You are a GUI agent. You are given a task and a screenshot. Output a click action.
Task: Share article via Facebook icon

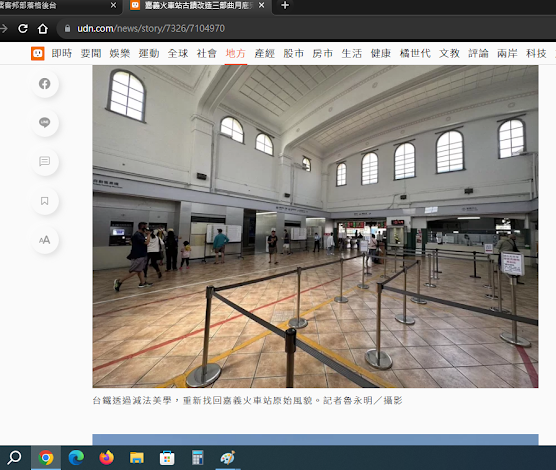pos(45,84)
